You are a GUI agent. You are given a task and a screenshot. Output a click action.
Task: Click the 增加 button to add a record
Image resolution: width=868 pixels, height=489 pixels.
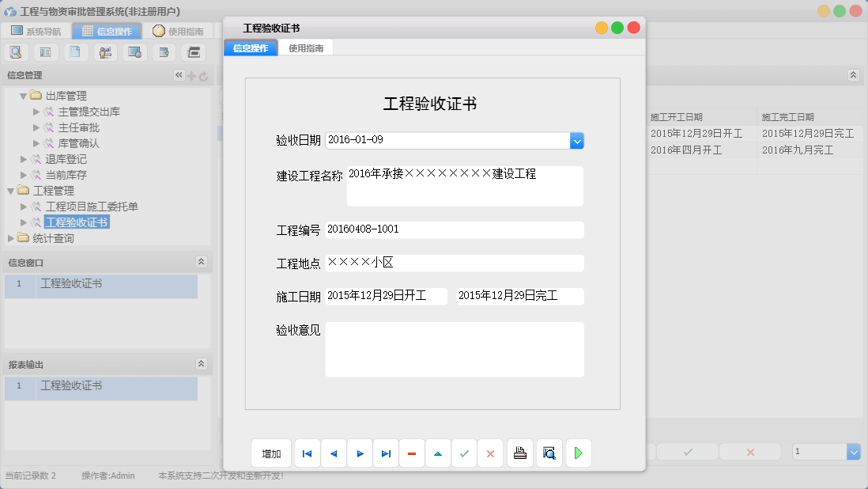click(271, 453)
